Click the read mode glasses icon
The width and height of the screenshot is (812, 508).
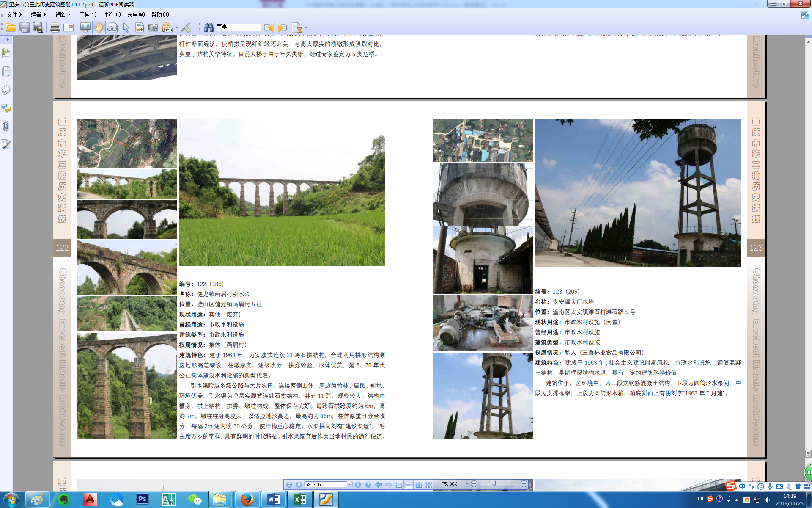tap(112, 28)
